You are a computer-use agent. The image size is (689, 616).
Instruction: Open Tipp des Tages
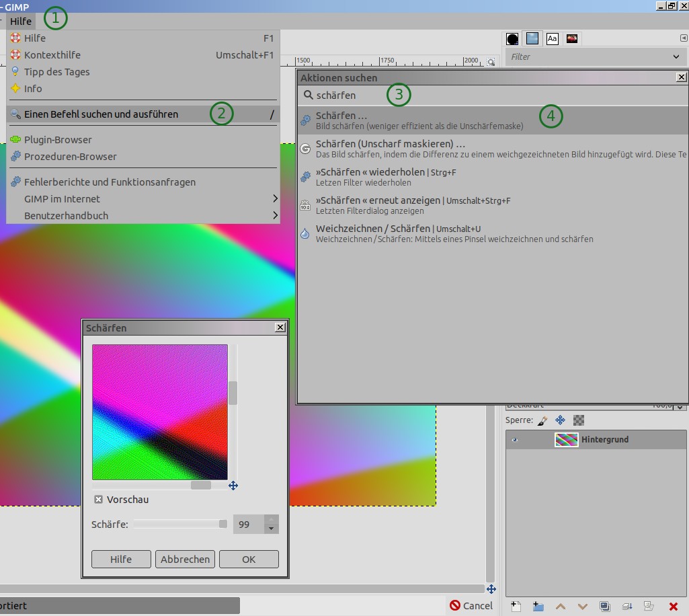point(143,72)
